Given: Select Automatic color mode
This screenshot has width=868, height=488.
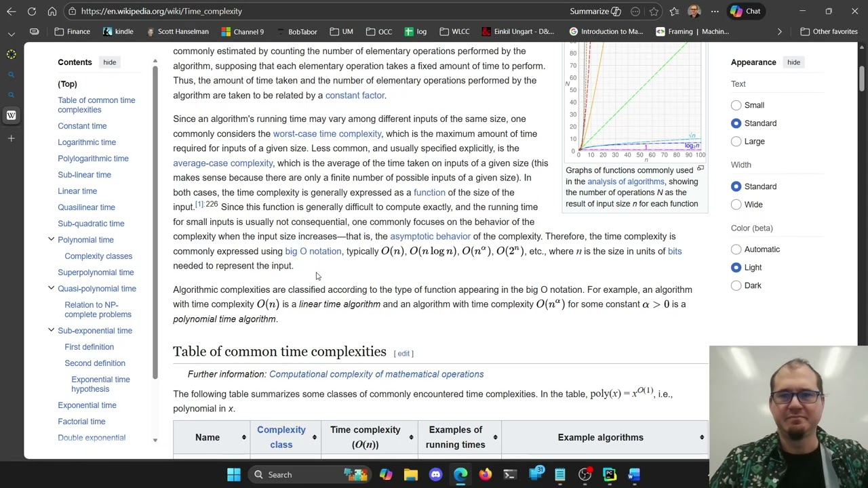Looking at the screenshot, I should tap(736, 249).
